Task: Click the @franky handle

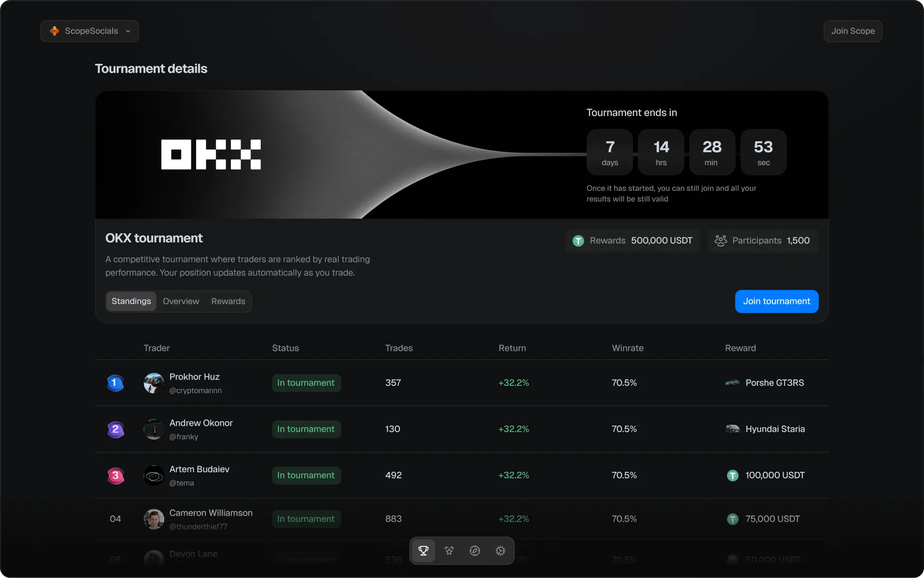Action: (184, 437)
